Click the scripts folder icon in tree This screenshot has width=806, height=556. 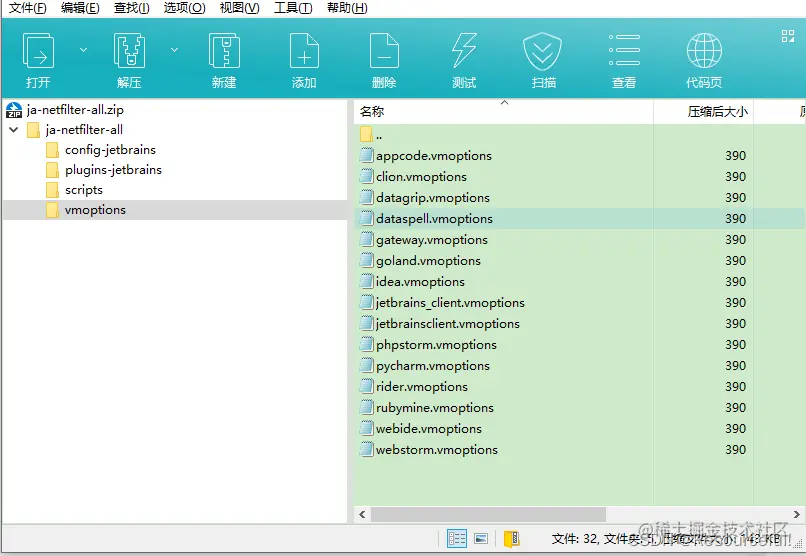(52, 190)
